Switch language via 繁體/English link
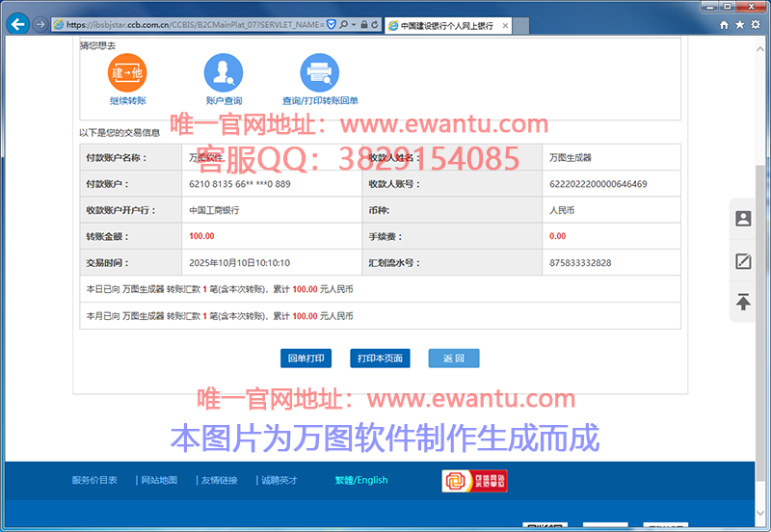The image size is (771, 532). [361, 480]
